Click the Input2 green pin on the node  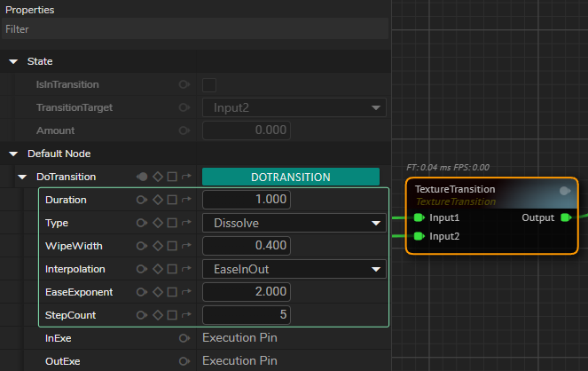[419, 236]
